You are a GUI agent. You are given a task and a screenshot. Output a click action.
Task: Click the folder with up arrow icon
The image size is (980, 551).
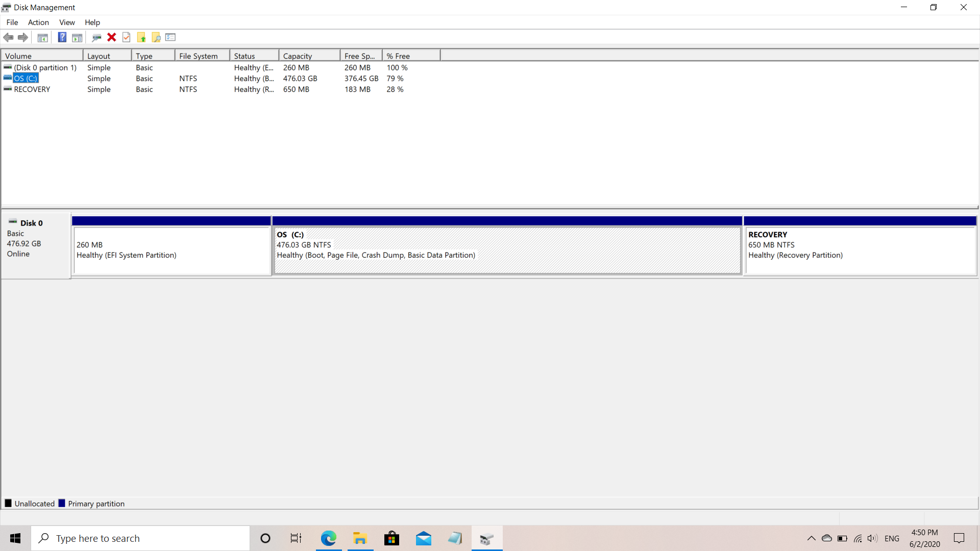pyautogui.click(x=141, y=37)
